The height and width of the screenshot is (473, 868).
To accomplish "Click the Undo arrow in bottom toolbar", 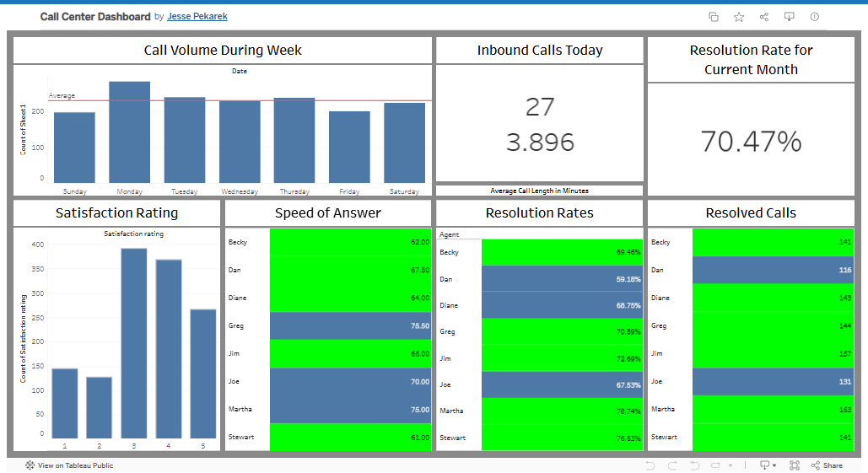I will 650,465.
